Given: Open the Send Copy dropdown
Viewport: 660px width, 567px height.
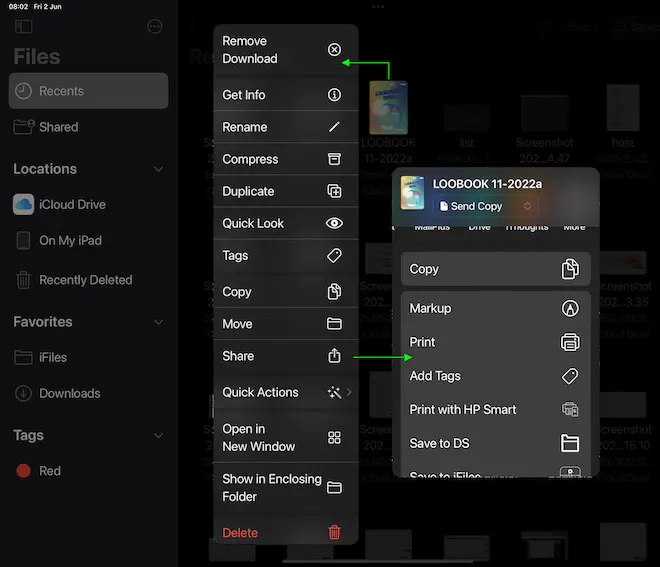Looking at the screenshot, I should pos(488,206).
